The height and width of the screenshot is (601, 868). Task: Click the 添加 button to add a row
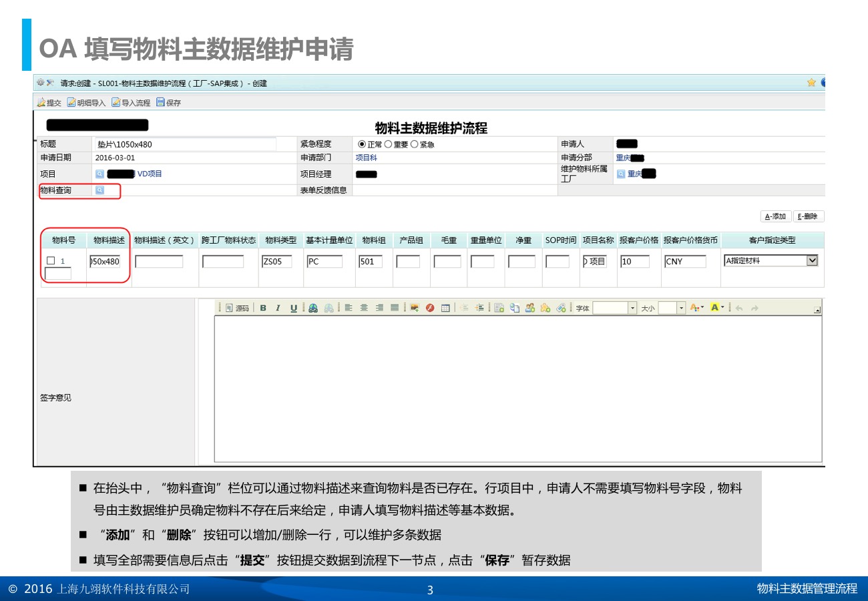tap(775, 216)
